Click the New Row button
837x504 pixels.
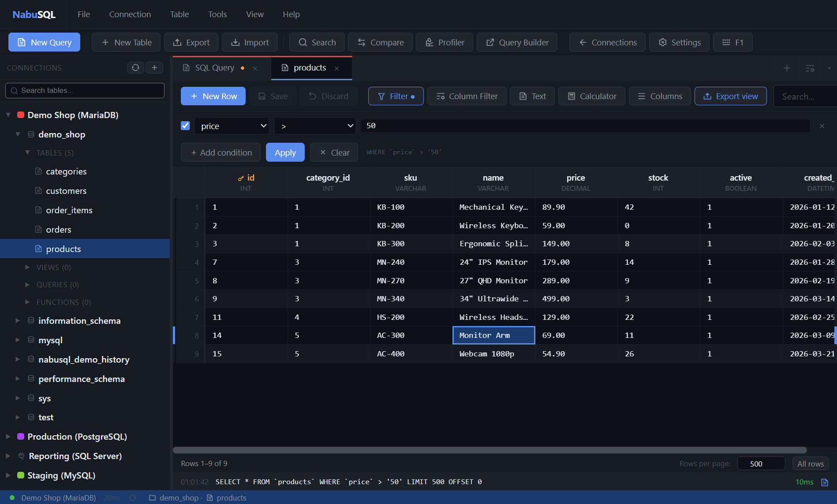[x=213, y=96]
